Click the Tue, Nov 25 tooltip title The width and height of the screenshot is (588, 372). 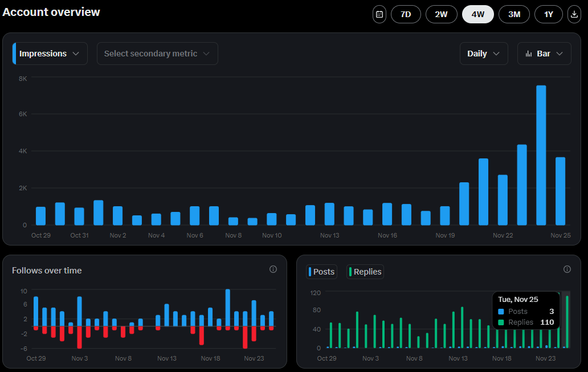518,299
